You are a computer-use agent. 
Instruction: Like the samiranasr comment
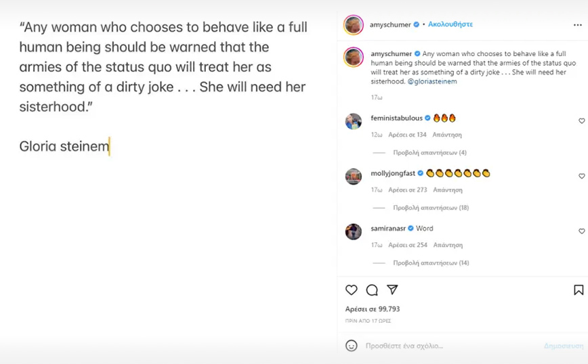[581, 231]
